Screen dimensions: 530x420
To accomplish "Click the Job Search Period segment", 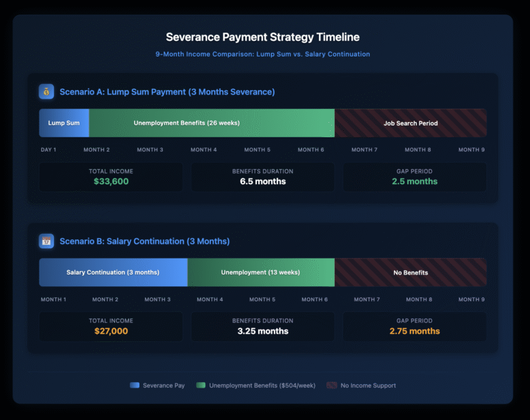I will click(411, 123).
